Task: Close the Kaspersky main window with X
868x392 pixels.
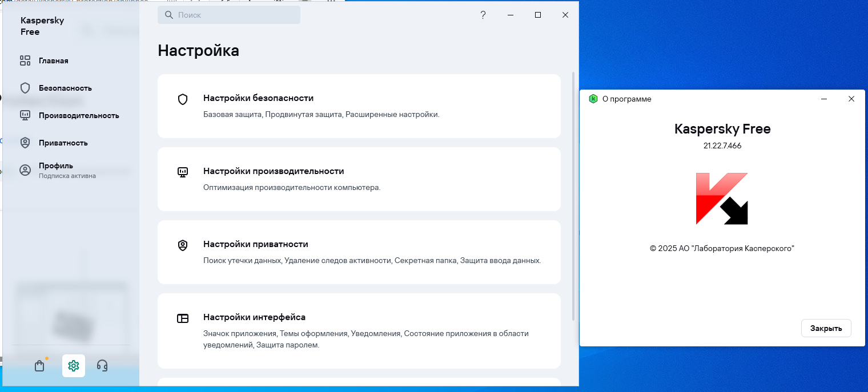Action: point(565,15)
